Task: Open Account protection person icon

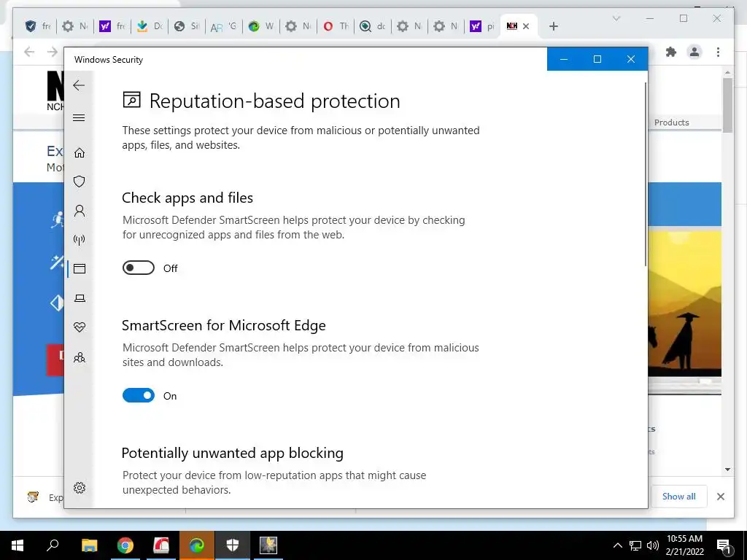Action: pos(80,211)
